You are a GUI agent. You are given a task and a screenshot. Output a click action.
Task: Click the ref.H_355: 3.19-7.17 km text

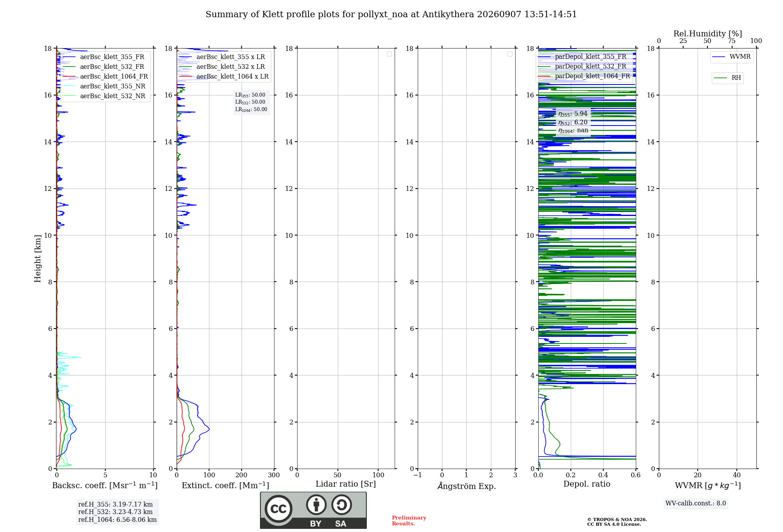[115, 505]
